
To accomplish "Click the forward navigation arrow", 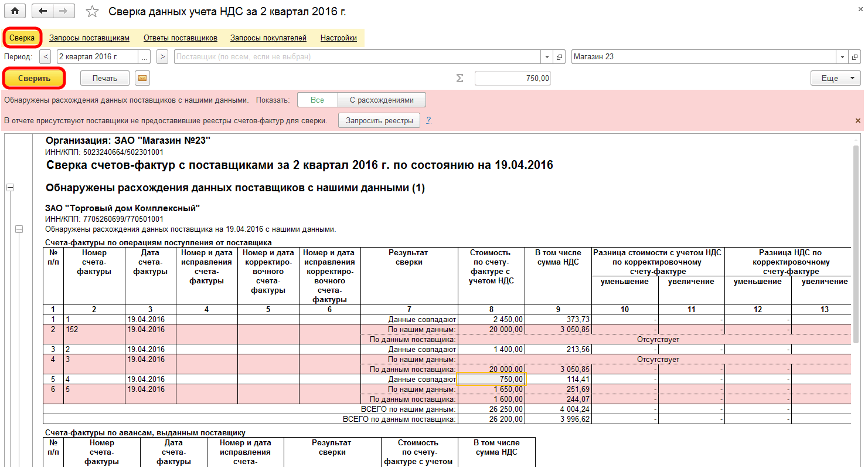I will coord(64,11).
